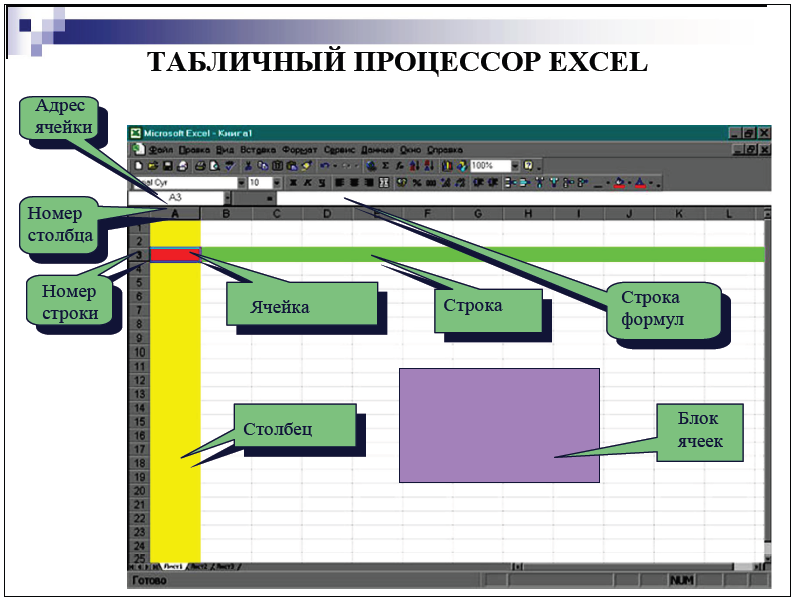The image size is (796, 600).
Task: Apply Percent style format
Action: tap(417, 182)
